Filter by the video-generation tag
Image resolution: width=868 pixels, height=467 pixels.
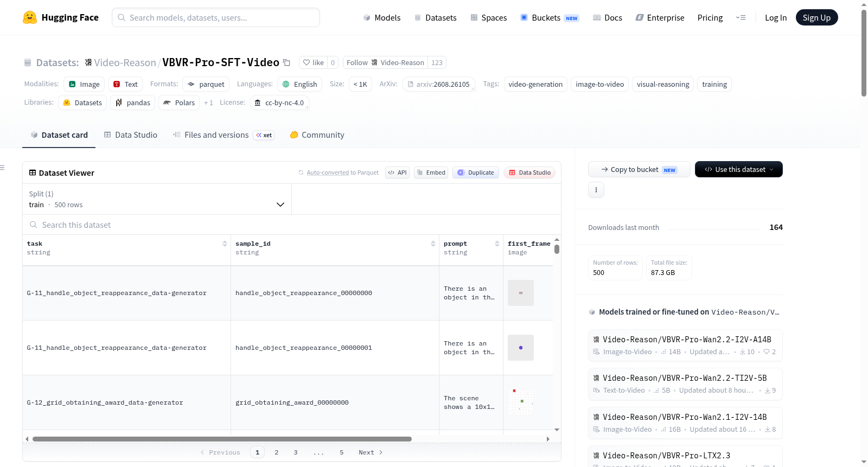point(535,84)
